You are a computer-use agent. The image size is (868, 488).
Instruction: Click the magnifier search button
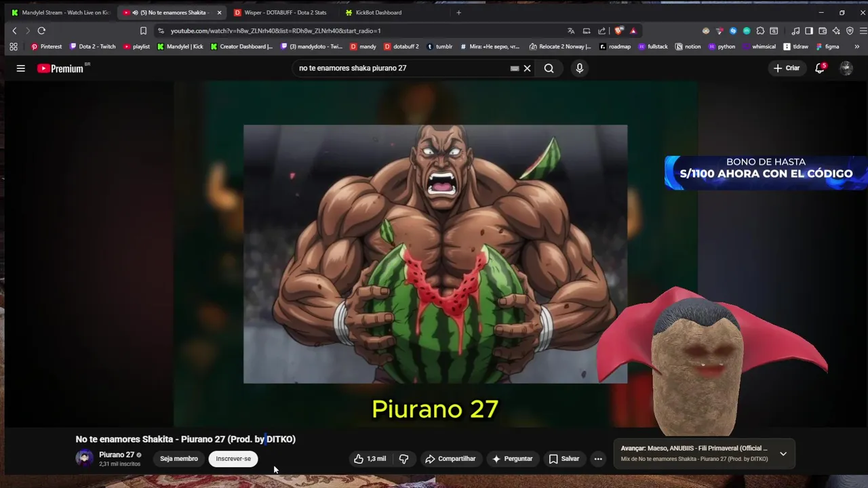click(x=549, y=68)
